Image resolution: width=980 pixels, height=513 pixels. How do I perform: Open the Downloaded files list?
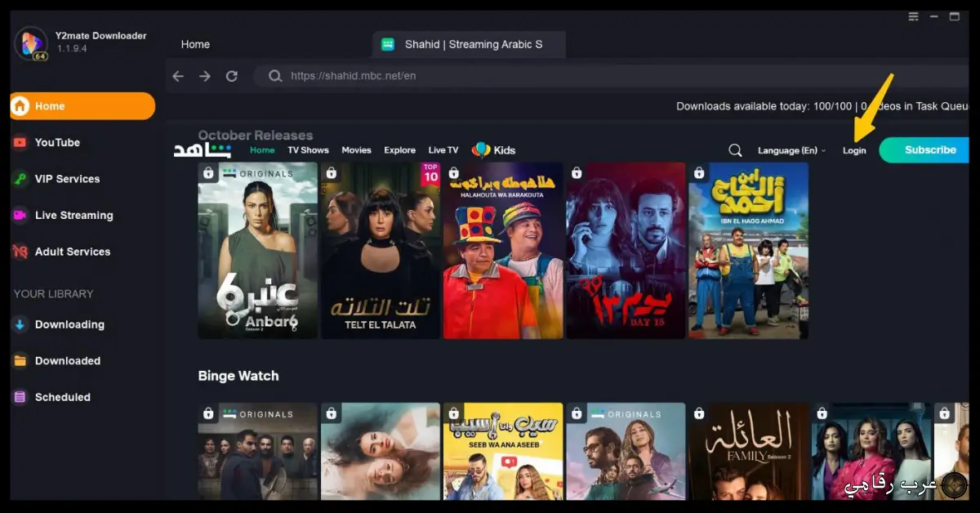66,360
